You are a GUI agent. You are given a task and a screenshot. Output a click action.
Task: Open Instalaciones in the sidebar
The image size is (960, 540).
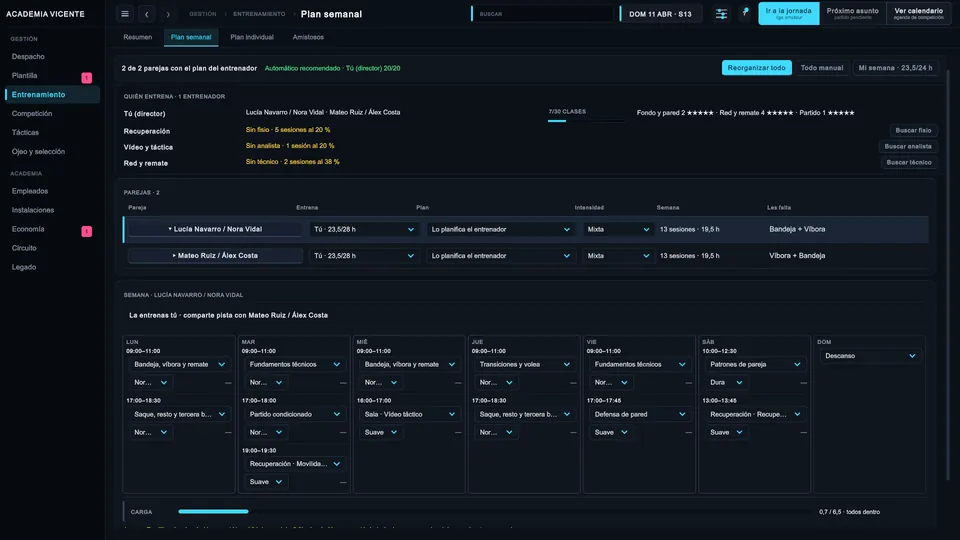pyautogui.click(x=52, y=210)
